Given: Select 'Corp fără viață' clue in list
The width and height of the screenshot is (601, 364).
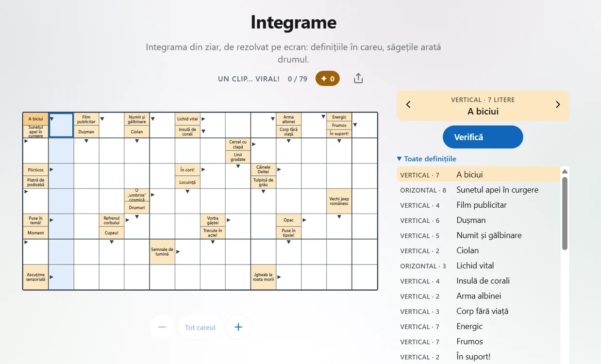Looking at the screenshot, I should [479, 311].
